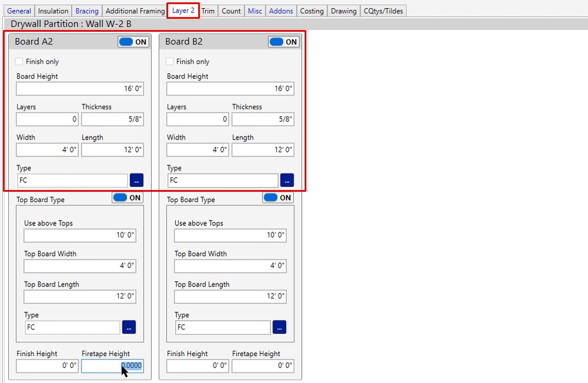Toggle Board A2 ON switch

(x=133, y=42)
